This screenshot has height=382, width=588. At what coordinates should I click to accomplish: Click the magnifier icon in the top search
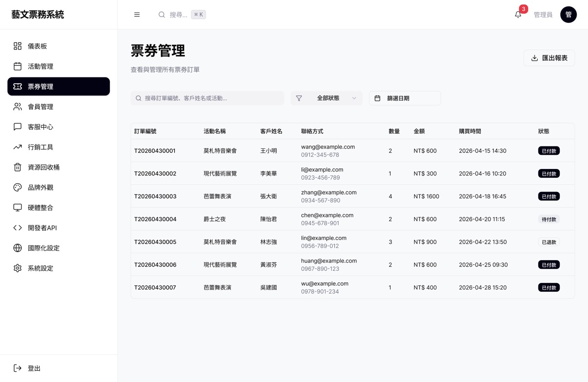point(162,15)
